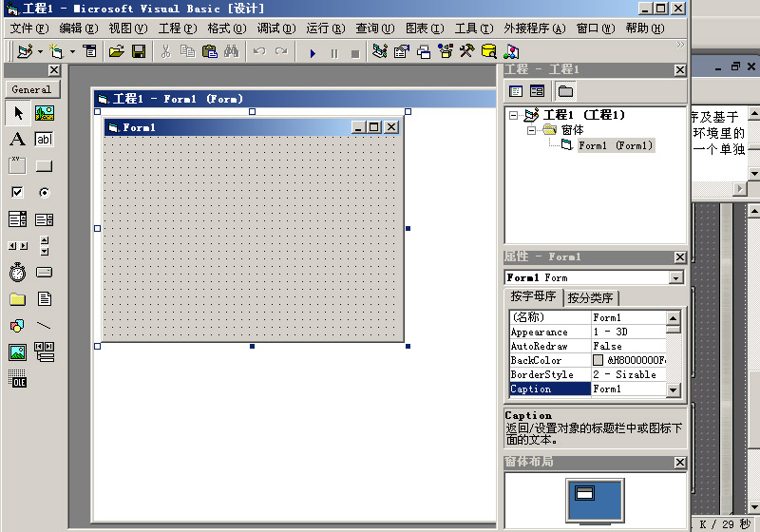
Task: Select the TextBox control tool
Action: point(44,139)
